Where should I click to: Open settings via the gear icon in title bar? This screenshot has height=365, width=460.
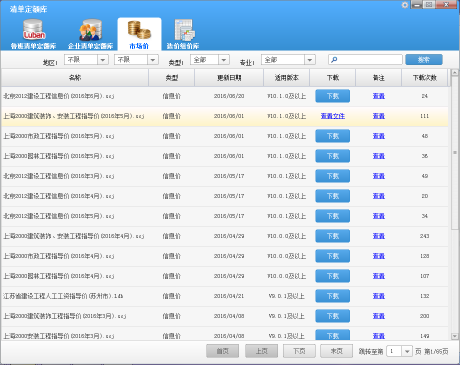(x=405, y=5)
